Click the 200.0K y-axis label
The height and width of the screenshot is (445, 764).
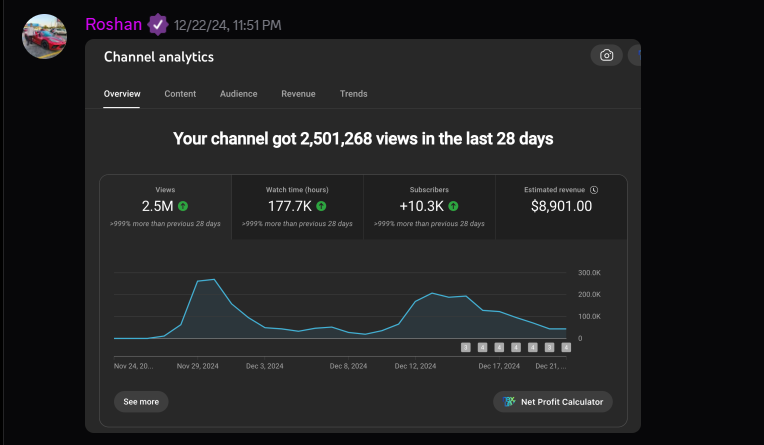pos(589,294)
